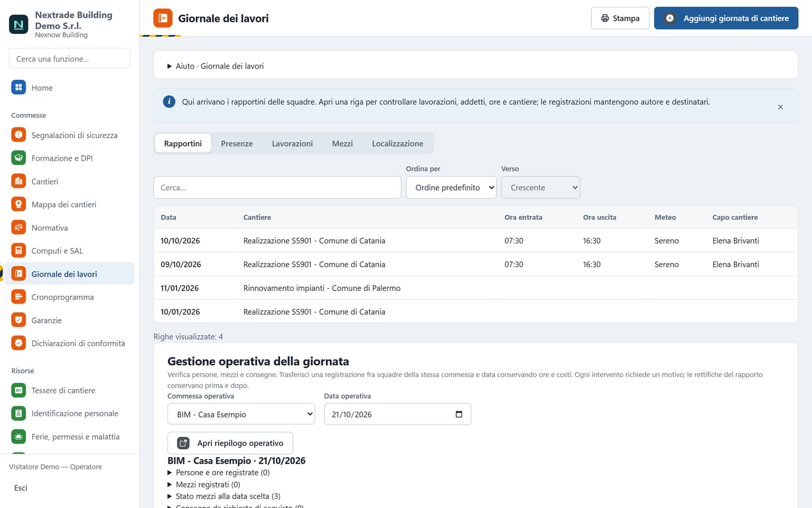Open the Commessa operativa dropdown
Image resolution: width=812 pixels, height=508 pixels.
(241, 414)
